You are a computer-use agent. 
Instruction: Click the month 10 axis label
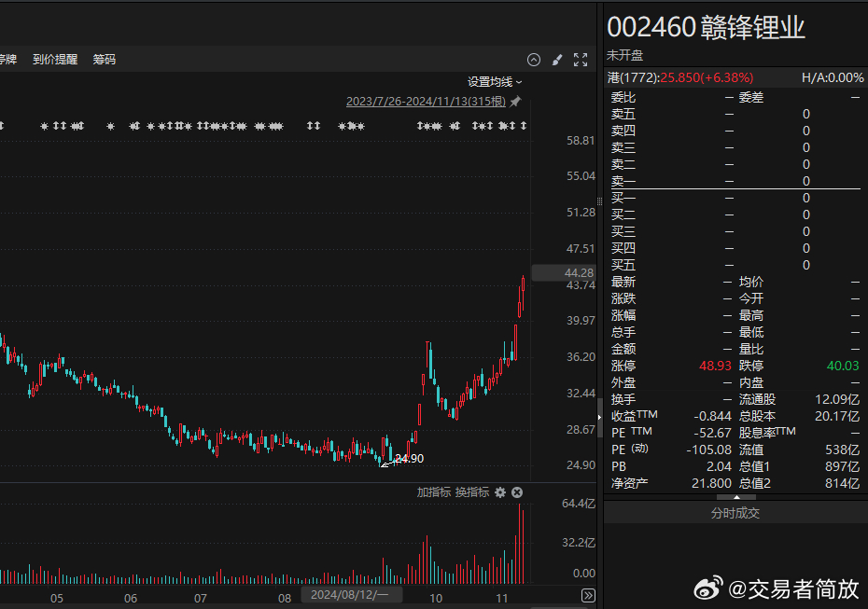click(436, 598)
